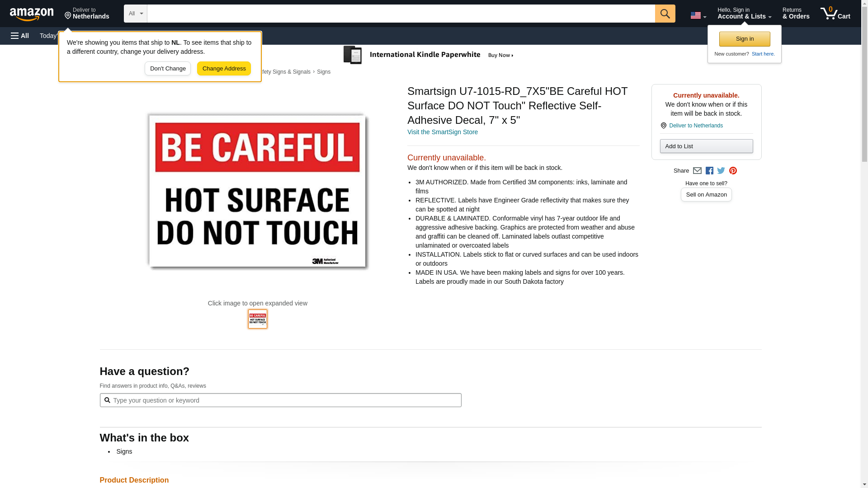Click Add to List button

[706, 146]
